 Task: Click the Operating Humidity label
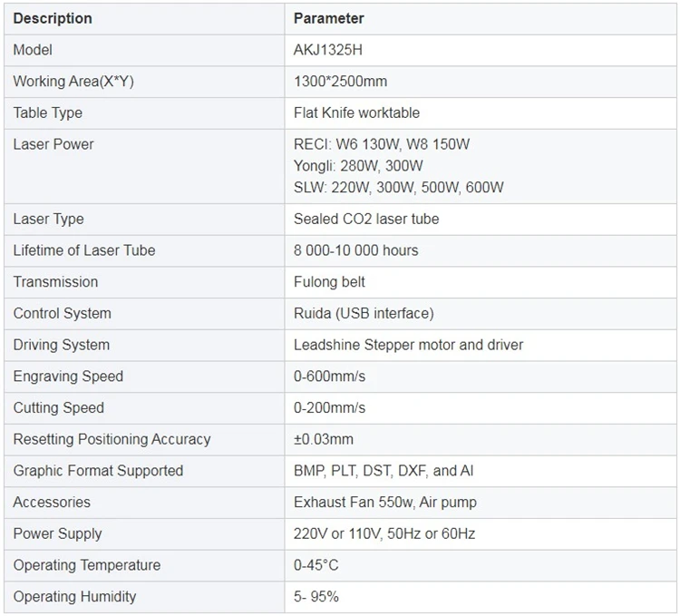pos(74,597)
